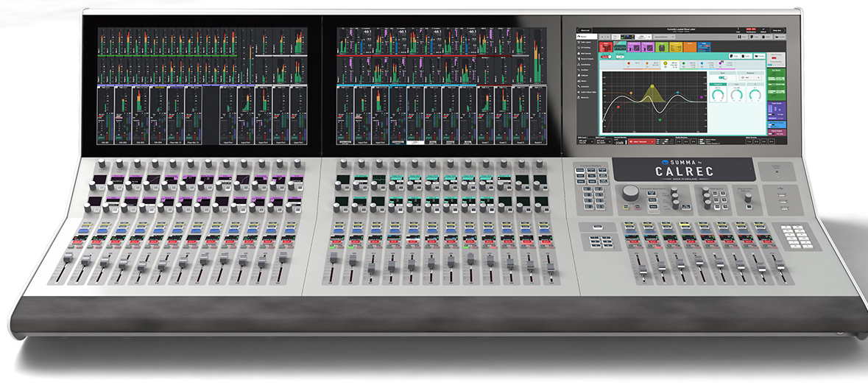Image resolution: width=868 pixels, height=388 pixels.
Task: Toggle the white switch beside EQ bypass
Action: click(620, 57)
